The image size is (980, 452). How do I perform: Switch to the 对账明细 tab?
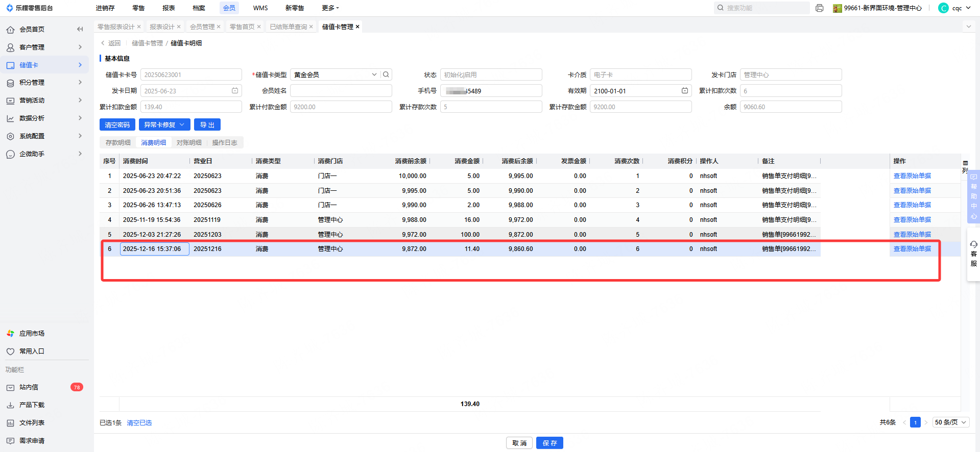coord(189,143)
